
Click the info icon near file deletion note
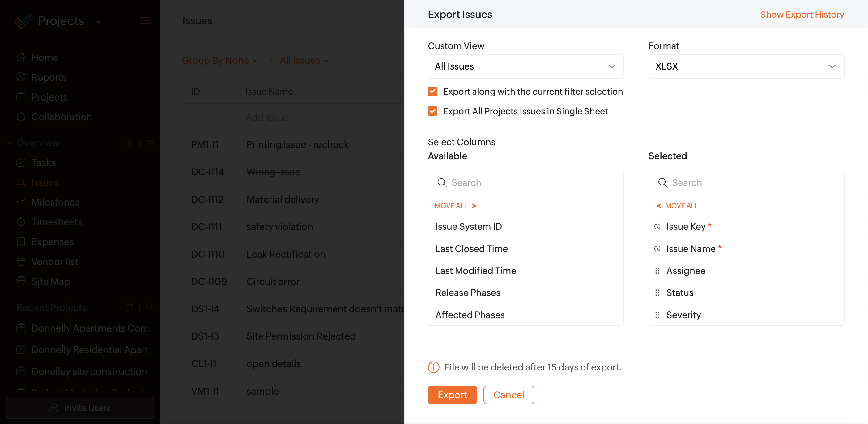[x=433, y=367]
